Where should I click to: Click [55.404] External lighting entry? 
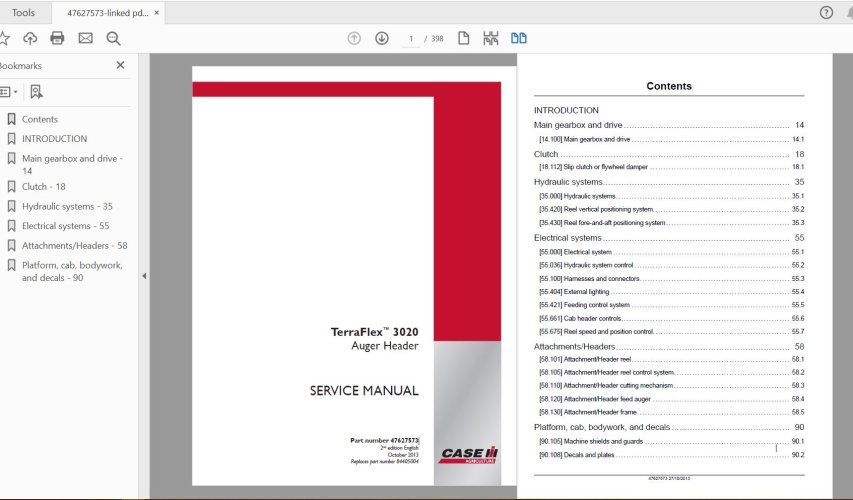point(671,292)
